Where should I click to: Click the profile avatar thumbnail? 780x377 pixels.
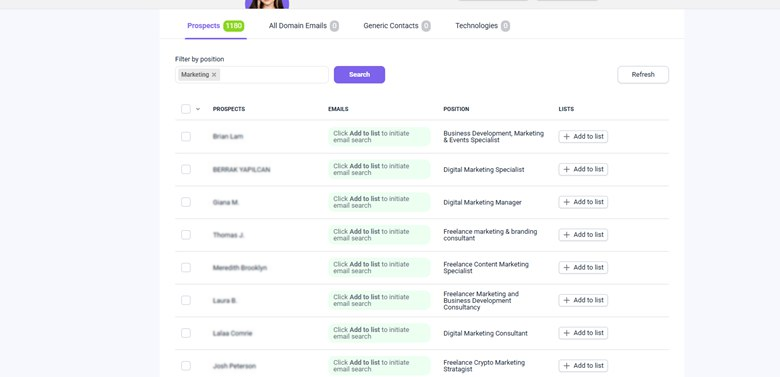267,4
